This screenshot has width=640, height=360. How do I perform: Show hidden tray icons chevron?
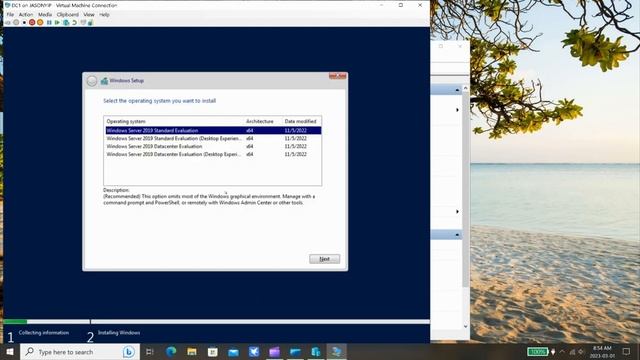(x=562, y=351)
